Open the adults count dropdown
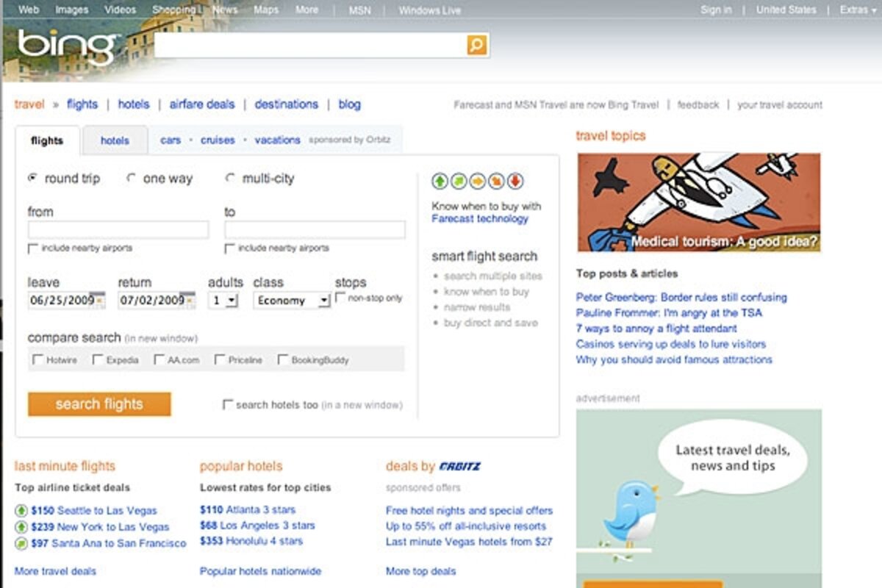Screen dimensions: 882x588 tap(223, 300)
